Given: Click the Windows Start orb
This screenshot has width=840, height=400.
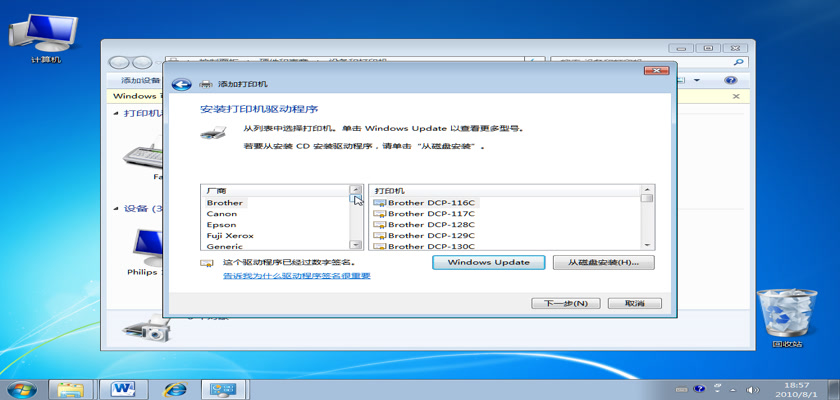Looking at the screenshot, I should tap(21, 388).
